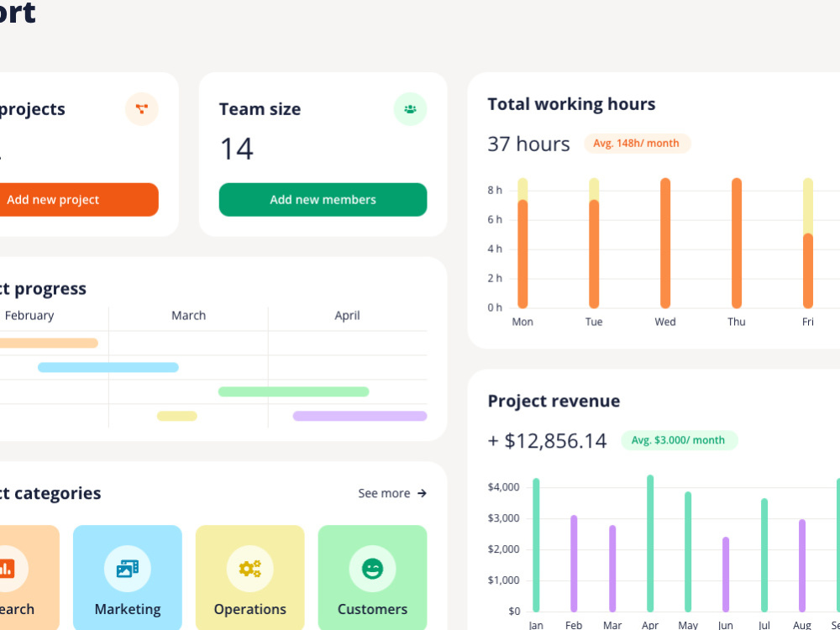Open the Operations gears icon

pyautogui.click(x=250, y=569)
